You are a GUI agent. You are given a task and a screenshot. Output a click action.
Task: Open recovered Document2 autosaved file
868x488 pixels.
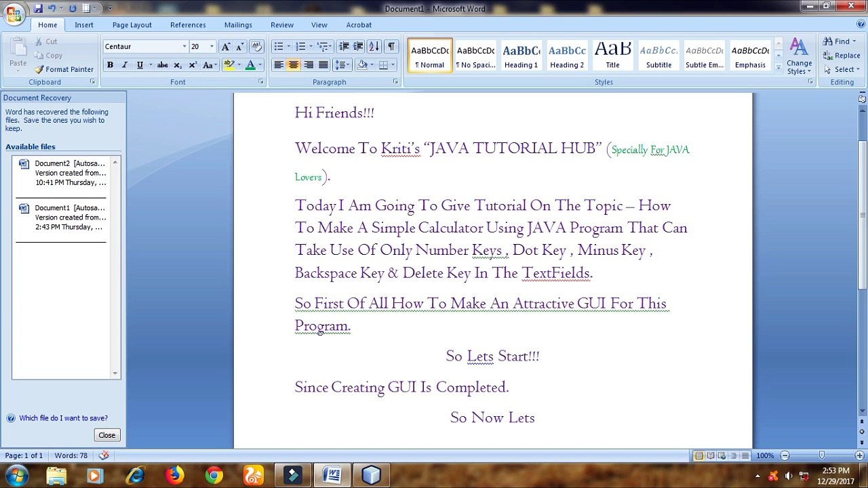62,173
